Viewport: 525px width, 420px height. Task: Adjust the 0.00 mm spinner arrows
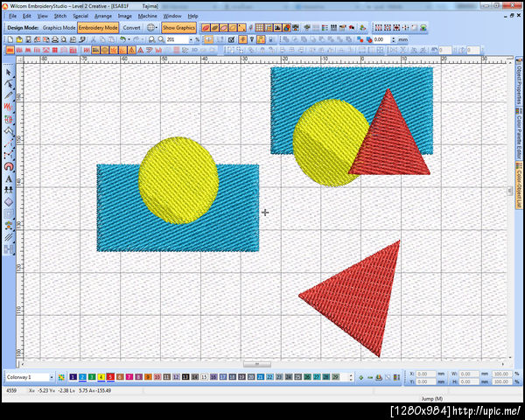394,39
